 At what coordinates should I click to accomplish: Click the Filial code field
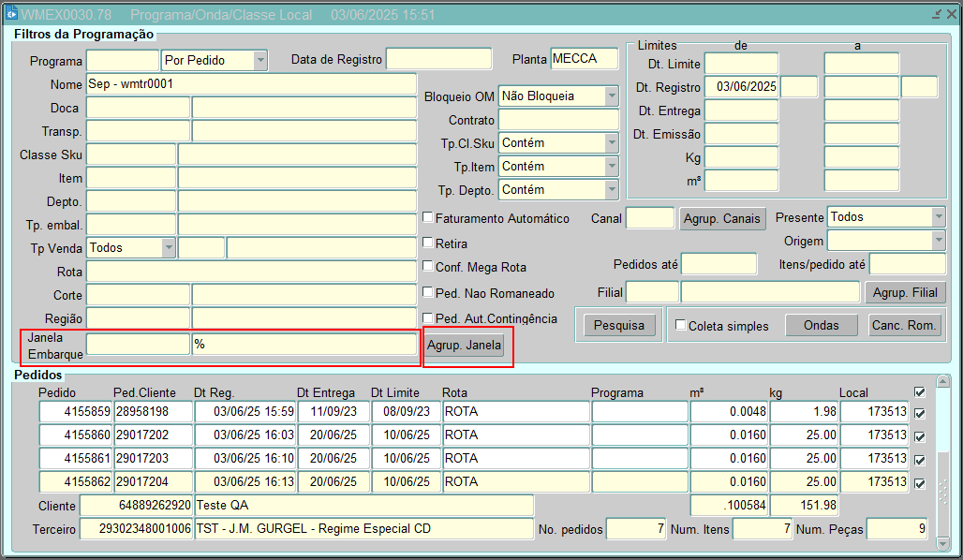tap(652, 291)
